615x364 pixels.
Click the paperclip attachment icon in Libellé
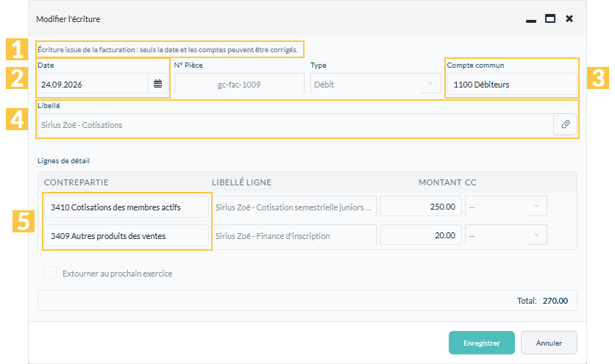coord(565,124)
